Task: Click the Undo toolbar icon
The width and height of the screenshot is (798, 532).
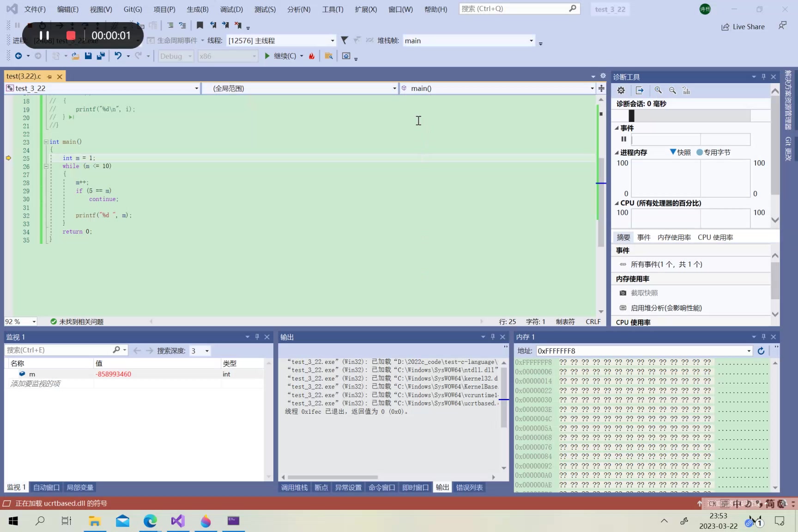Action: point(118,56)
